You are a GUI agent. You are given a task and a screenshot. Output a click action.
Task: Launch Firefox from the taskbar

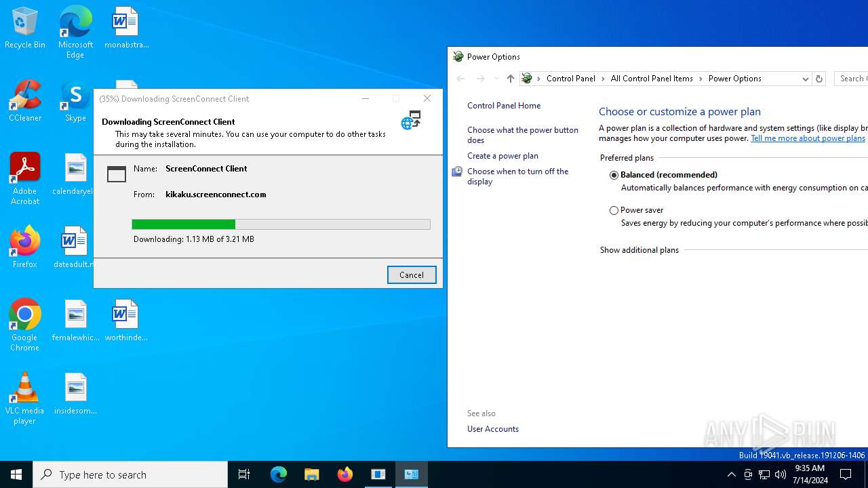pyautogui.click(x=345, y=474)
